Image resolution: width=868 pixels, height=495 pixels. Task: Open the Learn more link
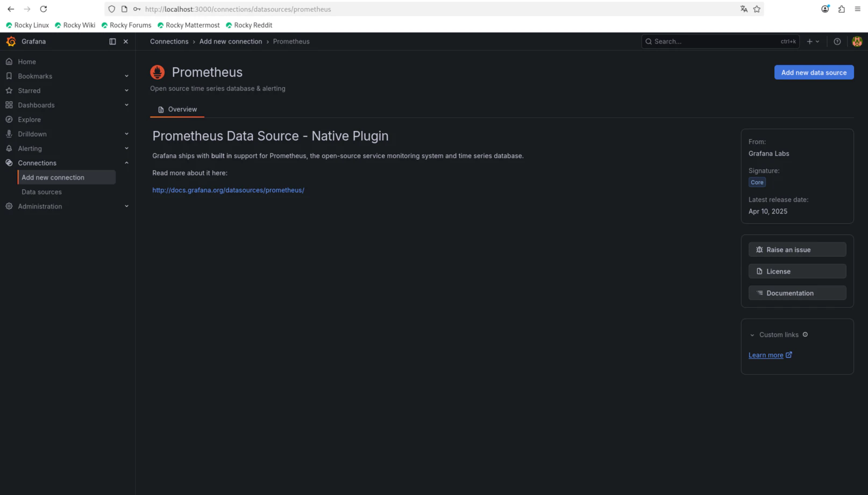(x=770, y=355)
